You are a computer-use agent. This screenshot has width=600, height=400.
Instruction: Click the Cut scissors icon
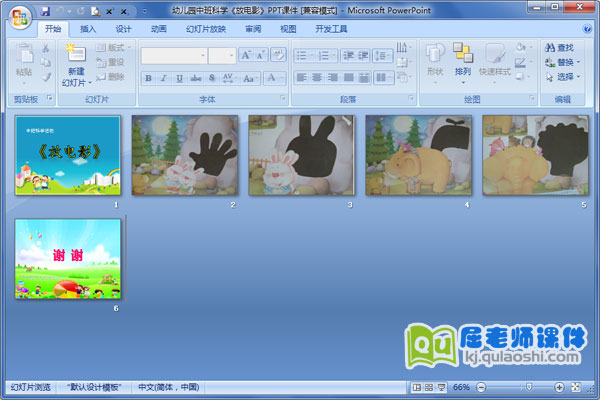click(46, 47)
